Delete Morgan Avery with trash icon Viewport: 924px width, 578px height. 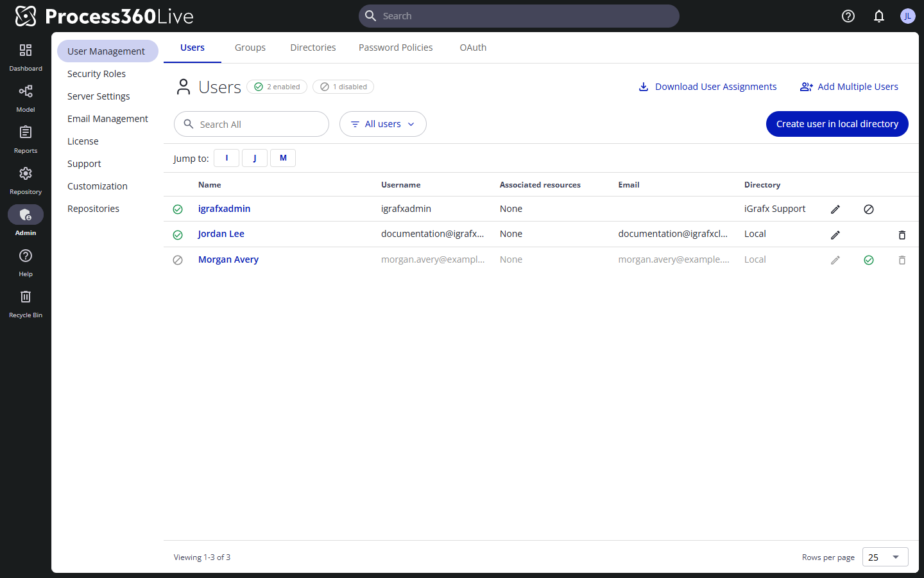click(902, 260)
